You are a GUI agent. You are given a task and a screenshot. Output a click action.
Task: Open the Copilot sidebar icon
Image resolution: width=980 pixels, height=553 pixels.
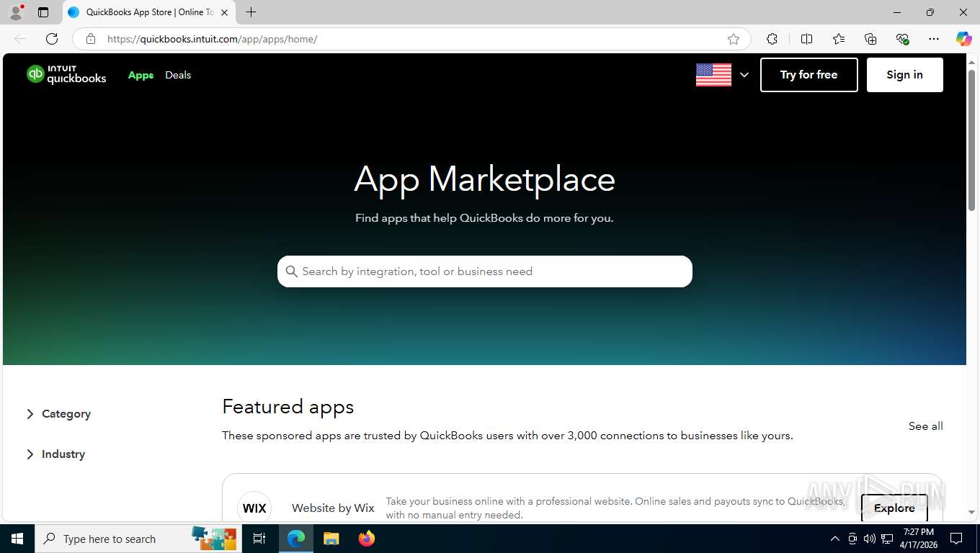click(x=964, y=39)
